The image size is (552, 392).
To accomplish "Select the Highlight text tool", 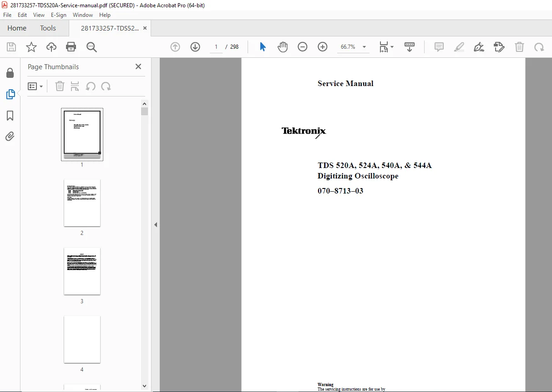I will click(459, 47).
